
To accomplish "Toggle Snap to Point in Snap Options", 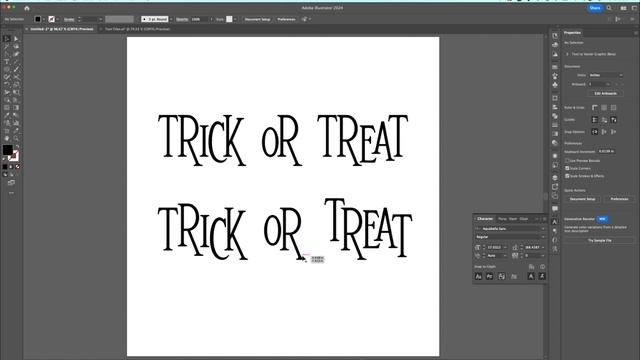I will 595,132.
